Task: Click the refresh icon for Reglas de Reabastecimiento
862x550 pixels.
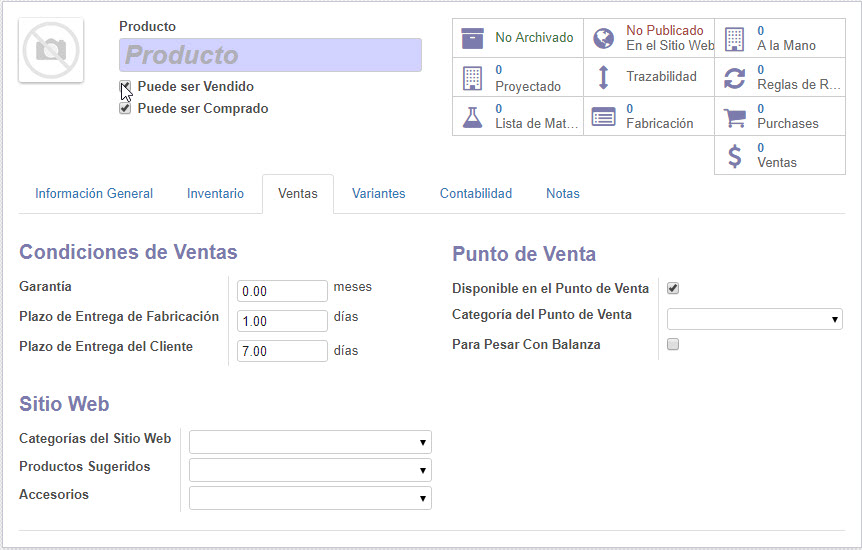Action: (x=734, y=77)
